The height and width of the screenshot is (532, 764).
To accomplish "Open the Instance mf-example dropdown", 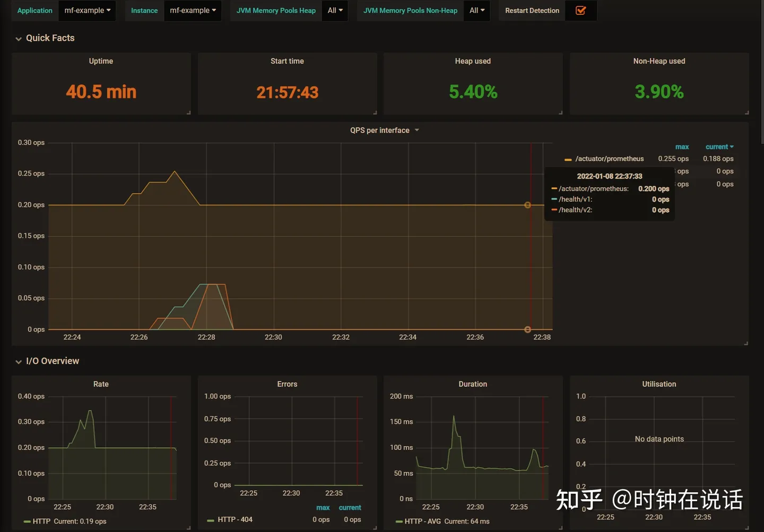I will (193, 11).
